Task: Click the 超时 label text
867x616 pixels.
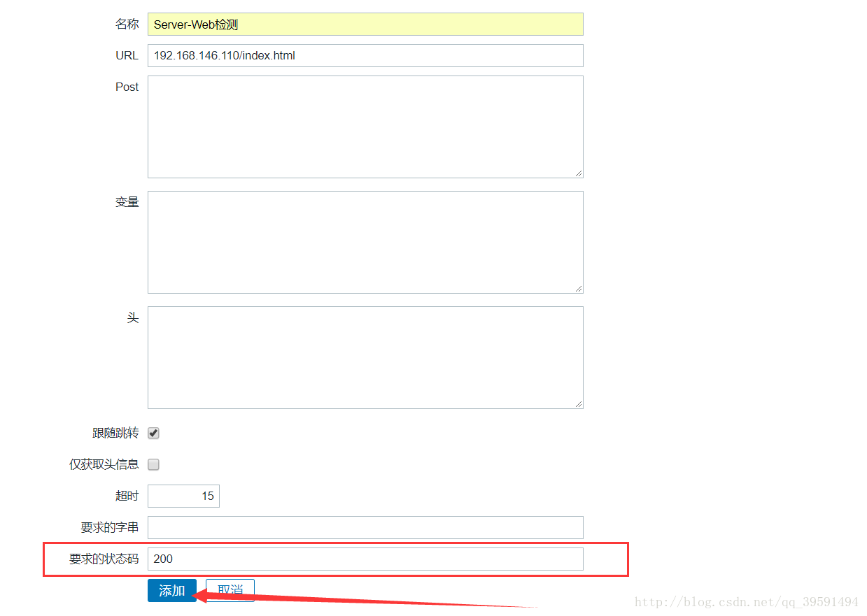Action: coord(127,496)
